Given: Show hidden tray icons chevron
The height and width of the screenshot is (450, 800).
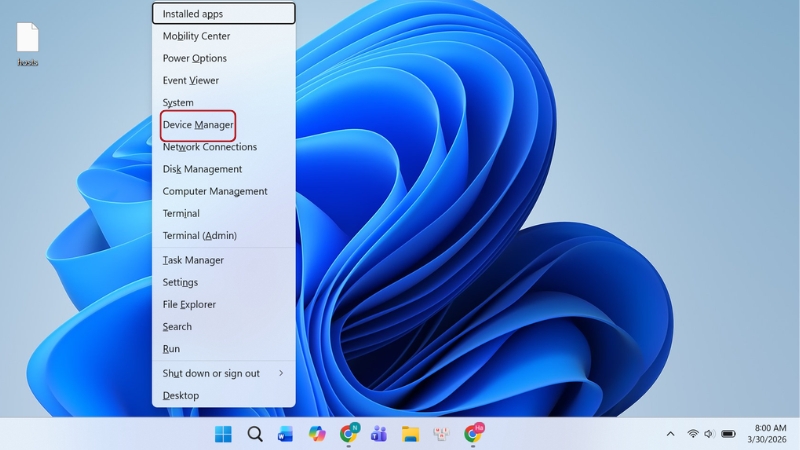Looking at the screenshot, I should [670, 434].
